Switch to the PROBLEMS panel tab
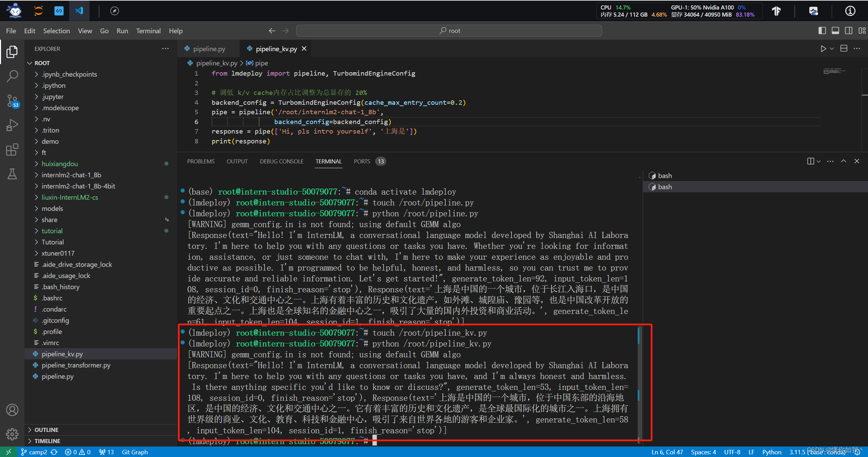The height and width of the screenshot is (457, 868). (x=201, y=161)
